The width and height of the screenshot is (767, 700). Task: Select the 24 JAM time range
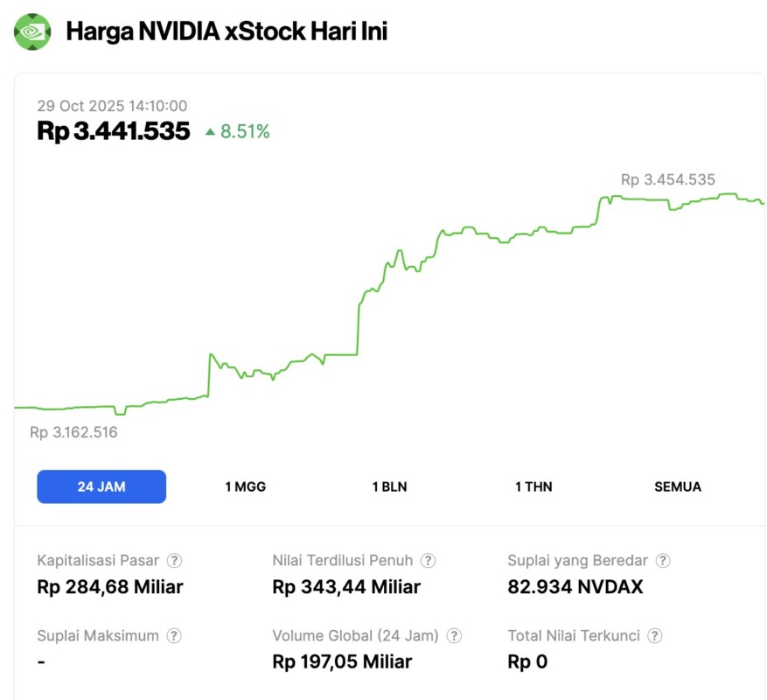[101, 486]
